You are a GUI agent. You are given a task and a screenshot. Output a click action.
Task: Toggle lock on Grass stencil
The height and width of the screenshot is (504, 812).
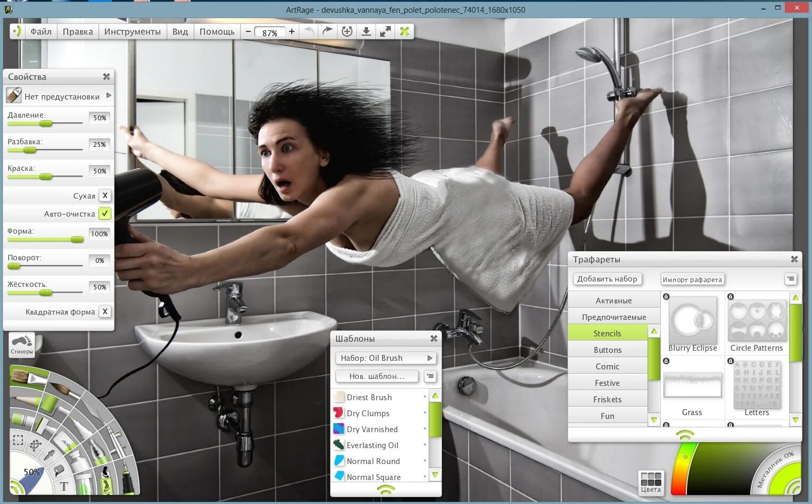(x=666, y=361)
